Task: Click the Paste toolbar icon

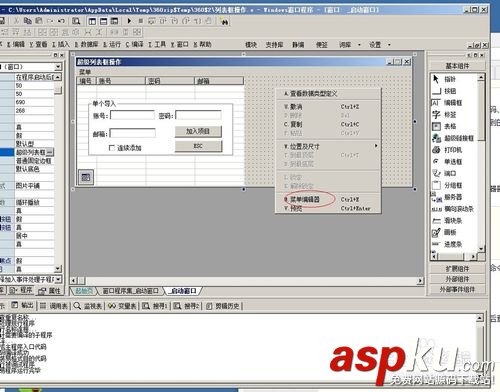Action: pyautogui.click(x=39, y=21)
